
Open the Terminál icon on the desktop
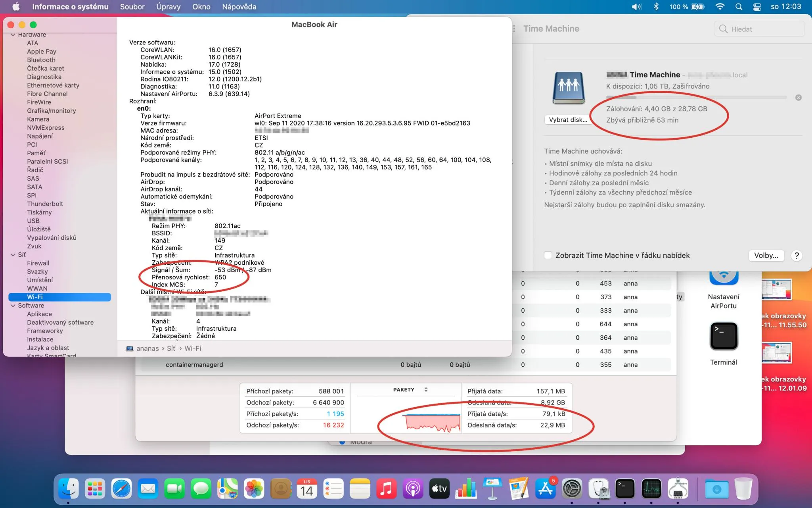[x=724, y=344]
